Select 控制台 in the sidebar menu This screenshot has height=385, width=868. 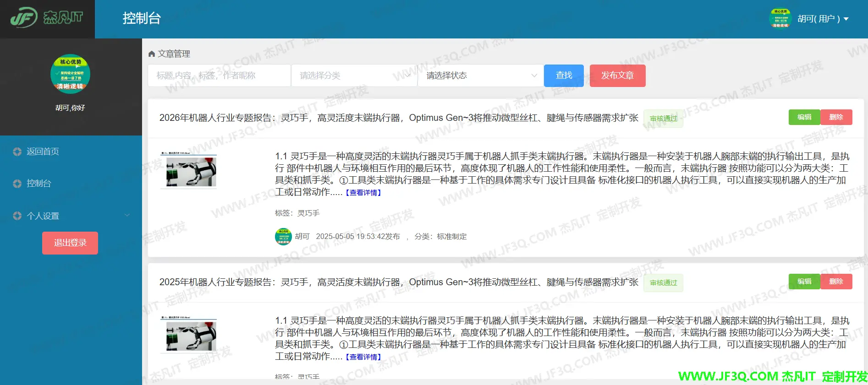click(x=39, y=184)
